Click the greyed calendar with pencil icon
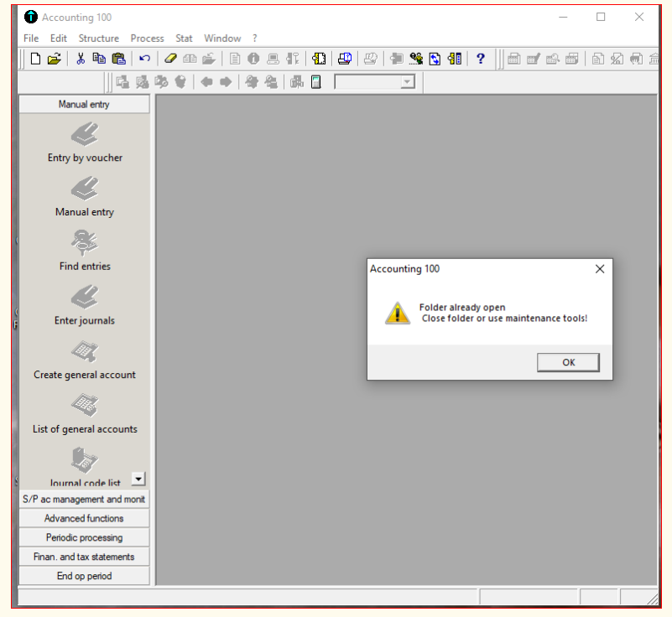The width and height of the screenshot is (672, 617). pos(533,59)
